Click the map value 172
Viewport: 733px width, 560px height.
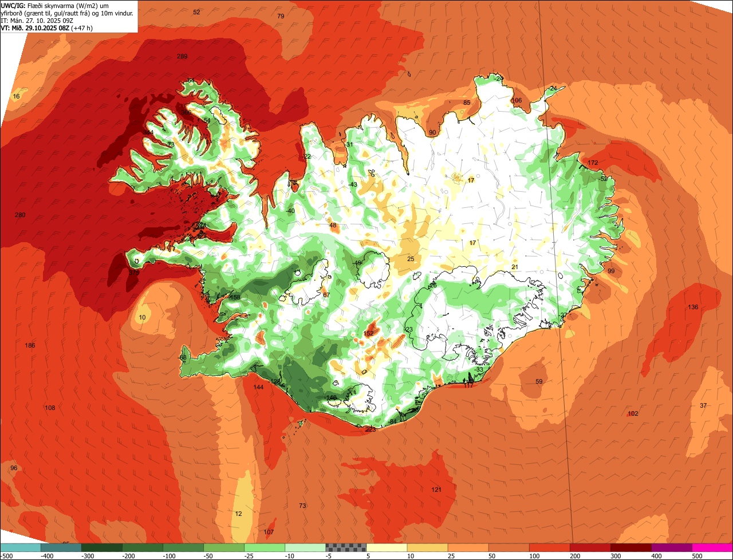pos(593,163)
